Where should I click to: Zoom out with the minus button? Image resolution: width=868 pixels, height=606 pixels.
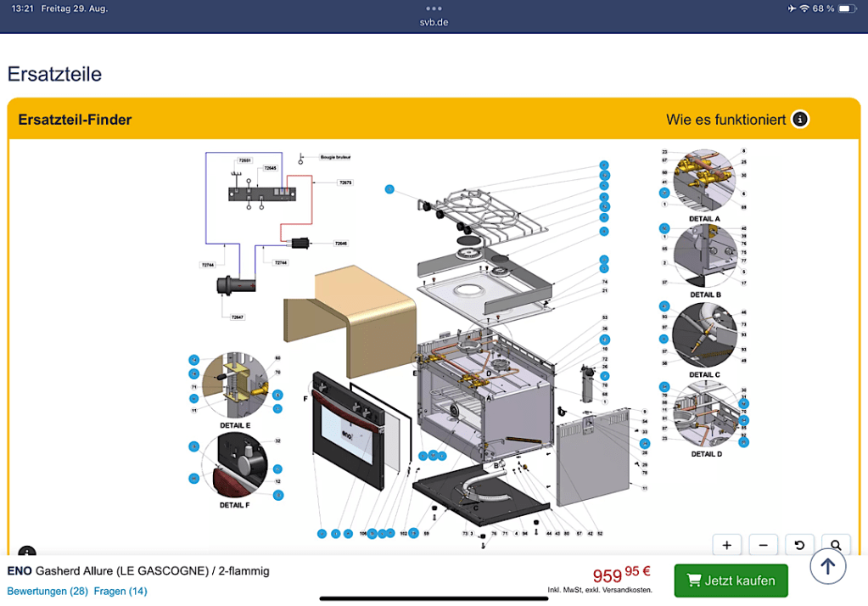(x=763, y=545)
